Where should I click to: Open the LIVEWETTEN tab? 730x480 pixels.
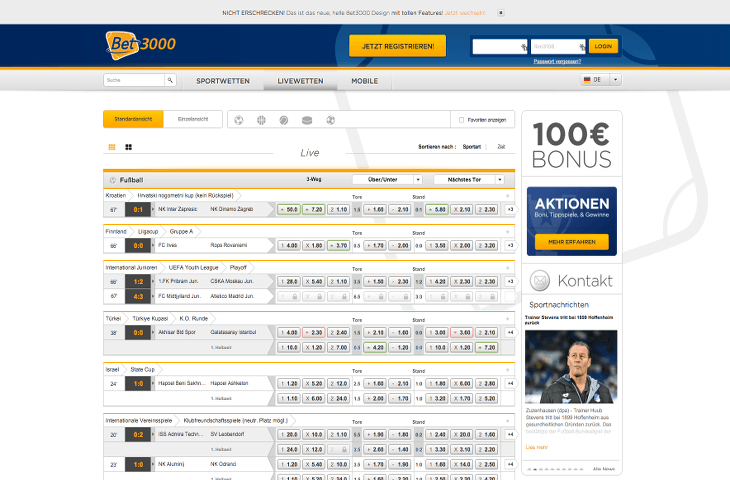coord(300,81)
